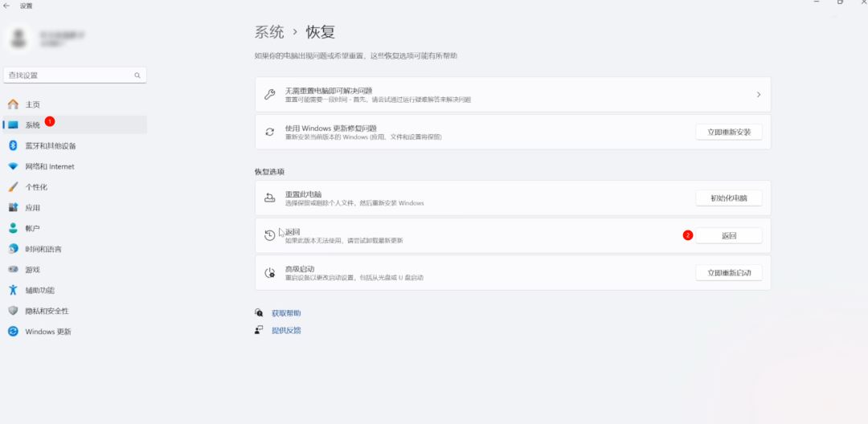Click the 游戏 controller icon
The height and width of the screenshot is (424, 868).
tap(14, 269)
